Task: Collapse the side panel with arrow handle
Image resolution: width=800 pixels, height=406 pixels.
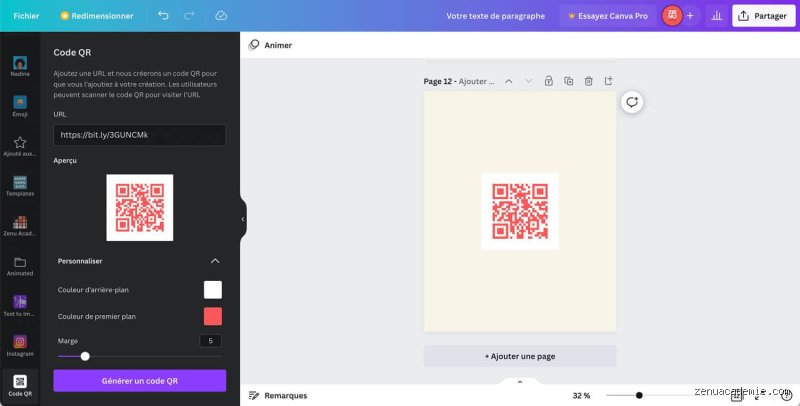Action: [x=243, y=219]
